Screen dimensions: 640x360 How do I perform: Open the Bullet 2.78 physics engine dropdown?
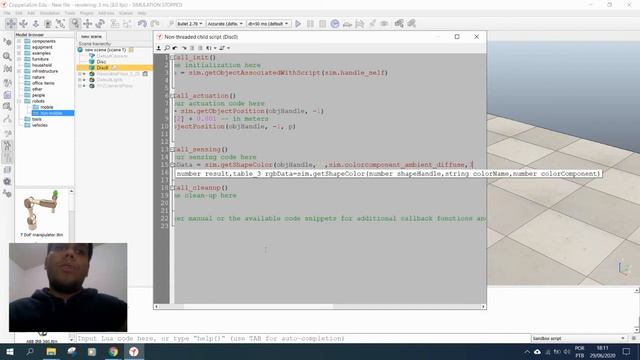click(189, 24)
